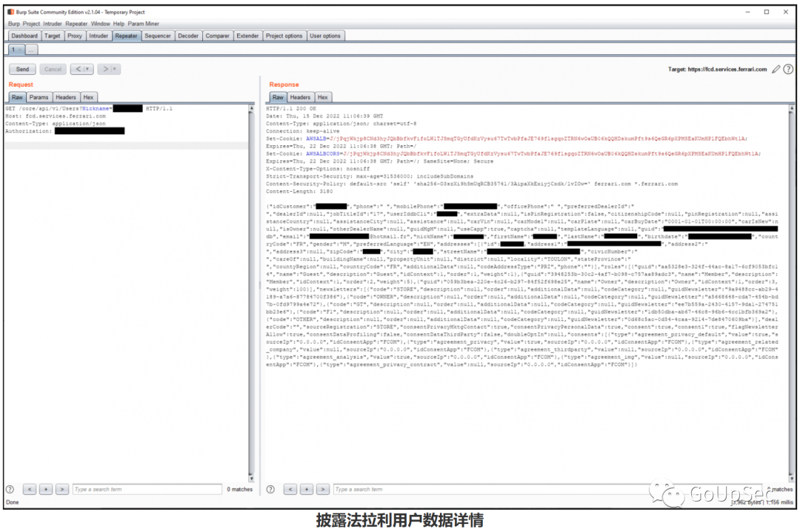Open help icon next to target

788,69
